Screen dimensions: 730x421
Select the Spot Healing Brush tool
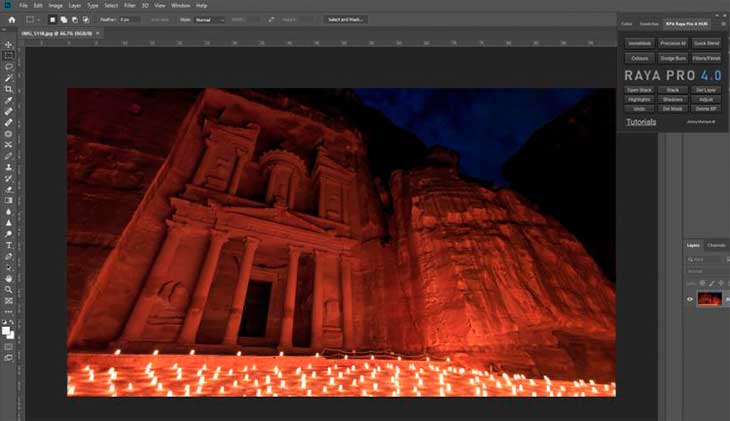8,111
